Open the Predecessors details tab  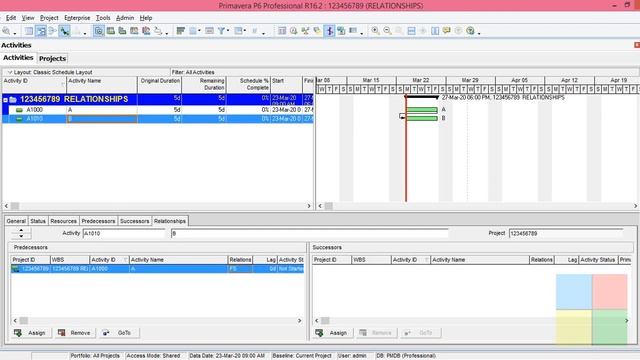pyautogui.click(x=98, y=221)
